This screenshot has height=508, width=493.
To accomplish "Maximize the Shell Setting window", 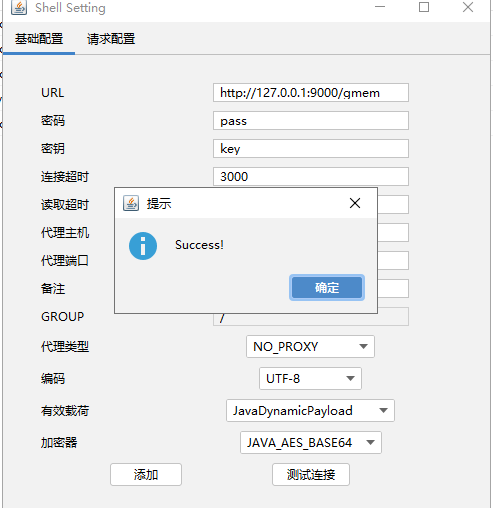I will click(x=424, y=7).
